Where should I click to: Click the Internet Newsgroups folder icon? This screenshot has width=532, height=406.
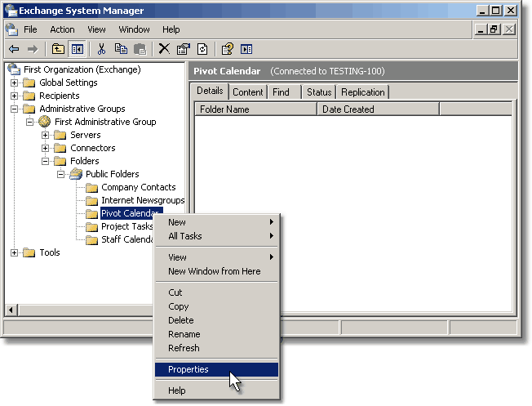click(91, 201)
